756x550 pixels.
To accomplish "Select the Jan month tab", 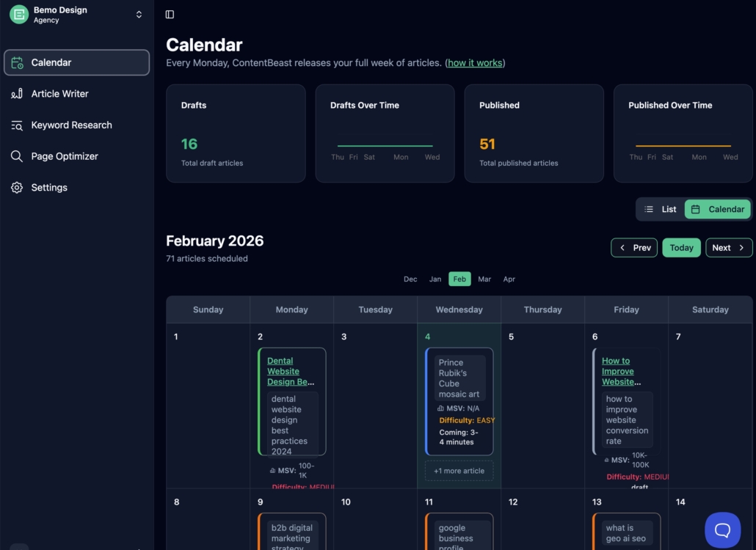I will [x=435, y=279].
